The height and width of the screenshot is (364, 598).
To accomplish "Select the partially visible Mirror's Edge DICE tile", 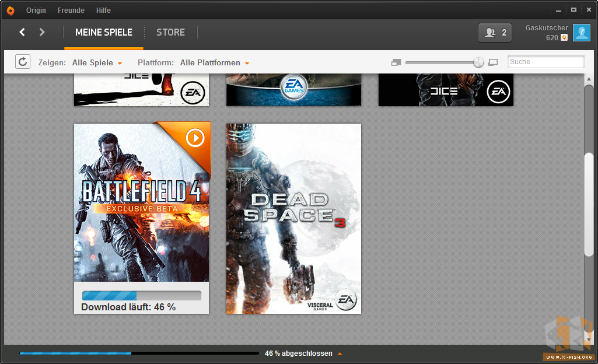I will [x=142, y=90].
